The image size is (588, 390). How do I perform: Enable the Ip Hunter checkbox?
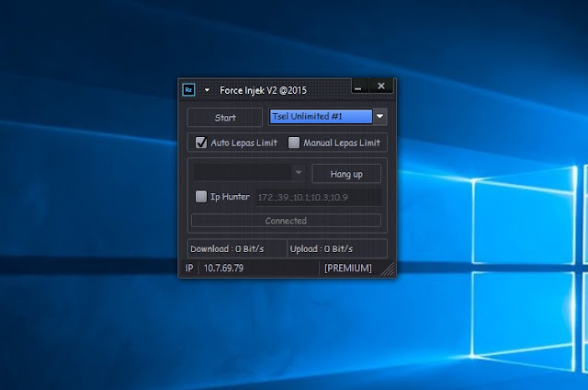click(201, 196)
